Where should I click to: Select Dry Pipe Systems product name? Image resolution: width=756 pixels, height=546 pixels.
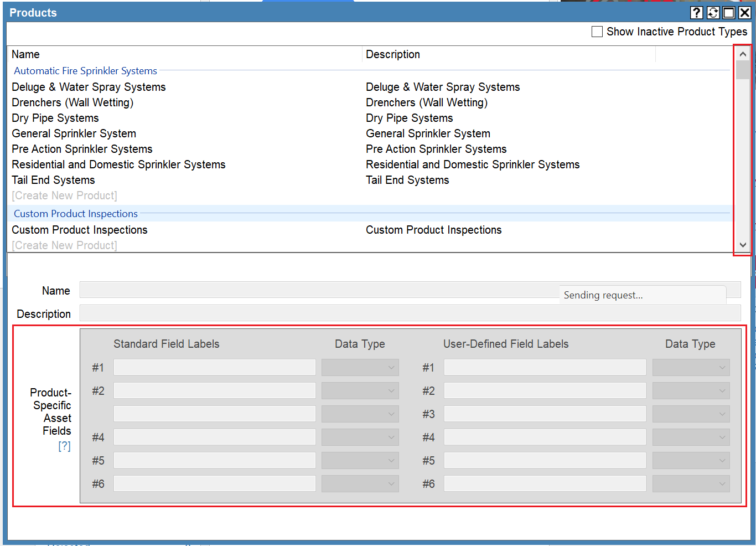tap(55, 118)
